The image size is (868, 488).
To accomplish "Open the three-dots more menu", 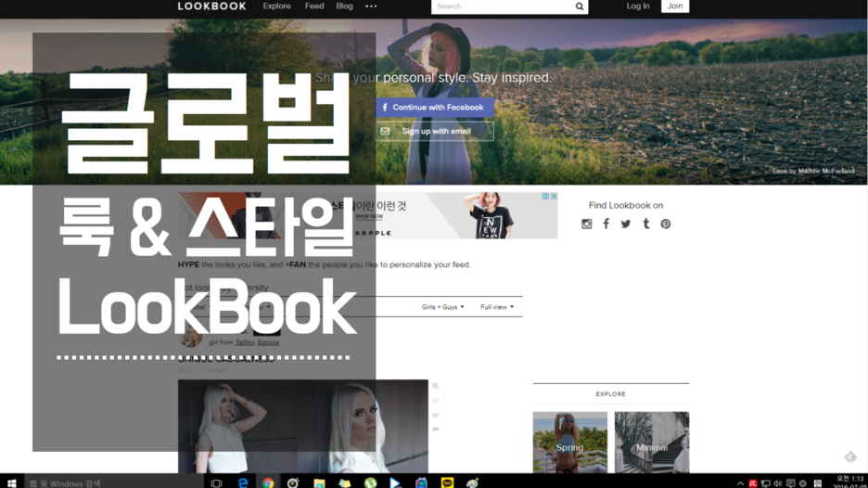I will 371,6.
